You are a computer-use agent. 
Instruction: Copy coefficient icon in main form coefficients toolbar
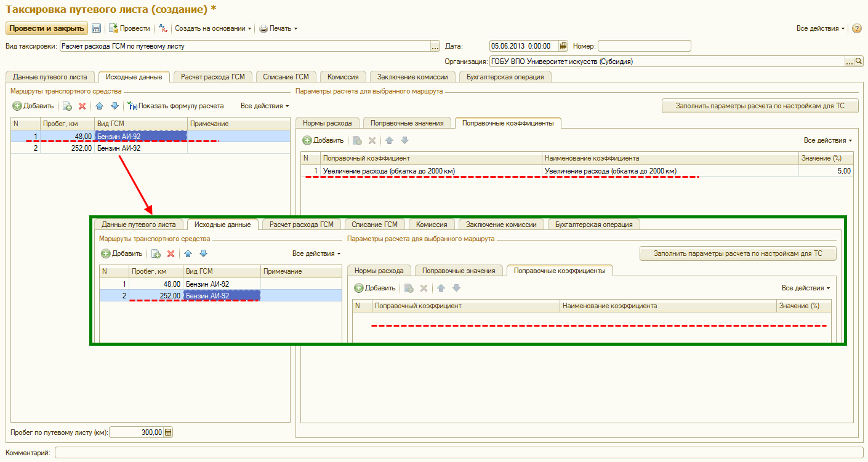357,140
